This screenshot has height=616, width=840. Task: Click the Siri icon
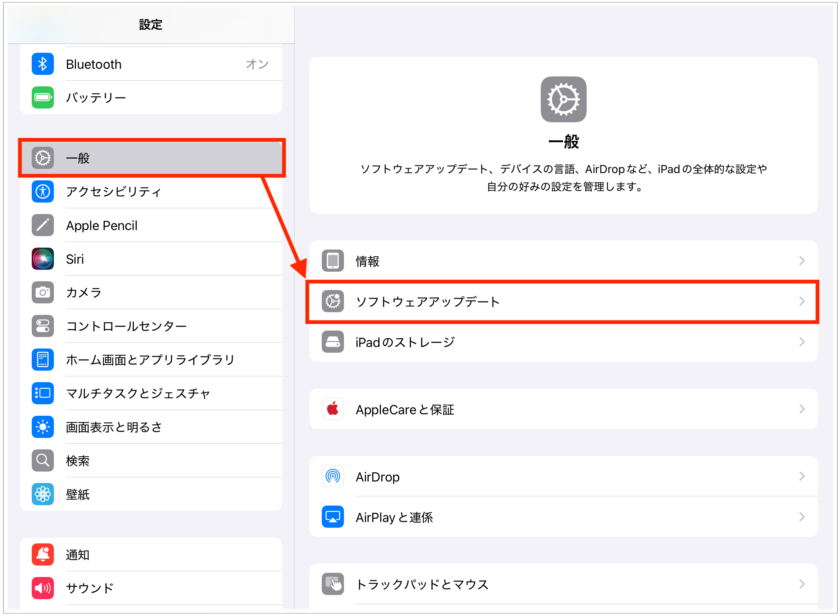[x=42, y=259]
